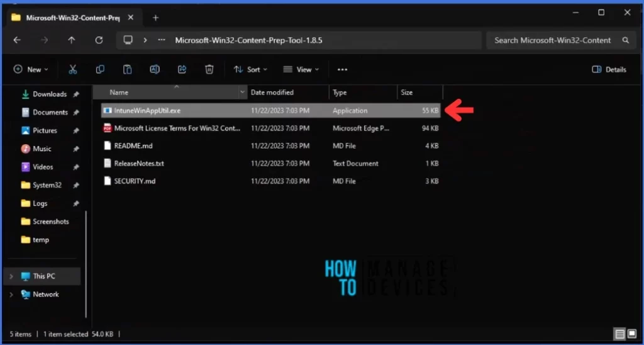The height and width of the screenshot is (345, 644).
Task: Switch to large thumbnails view in status bar
Action: tap(631, 334)
